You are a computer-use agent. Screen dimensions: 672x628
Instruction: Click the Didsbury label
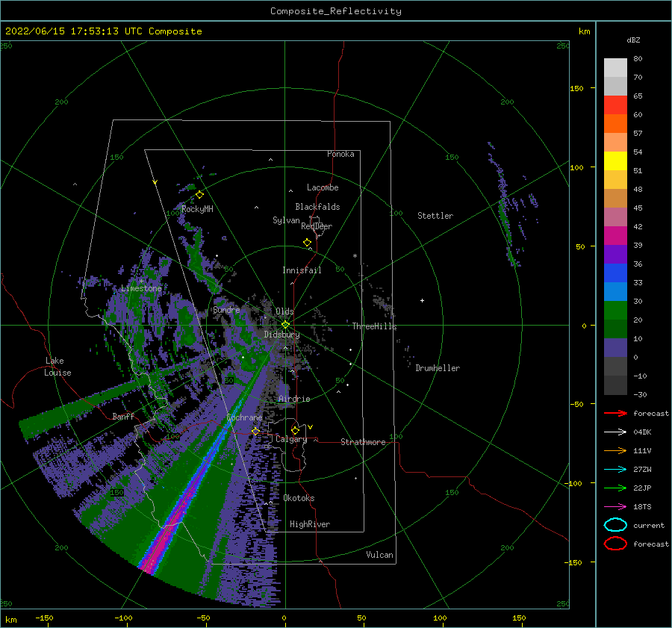coord(282,335)
